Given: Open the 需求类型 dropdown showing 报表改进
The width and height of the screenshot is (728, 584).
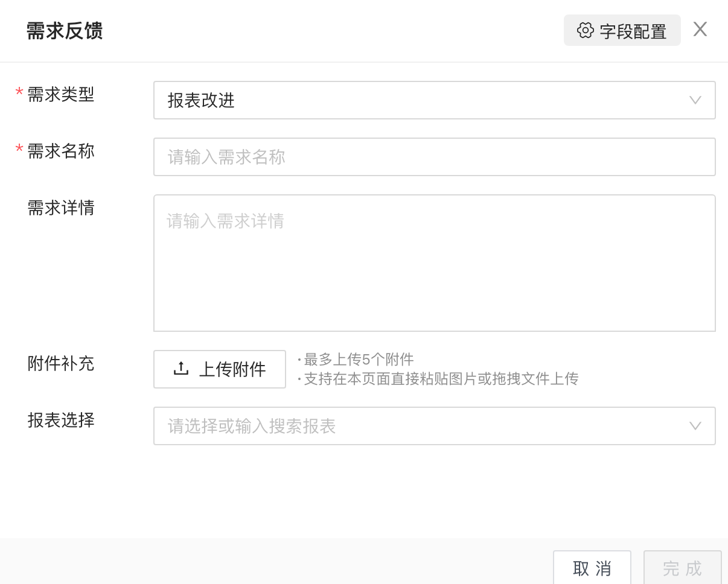Looking at the screenshot, I should (423, 100).
